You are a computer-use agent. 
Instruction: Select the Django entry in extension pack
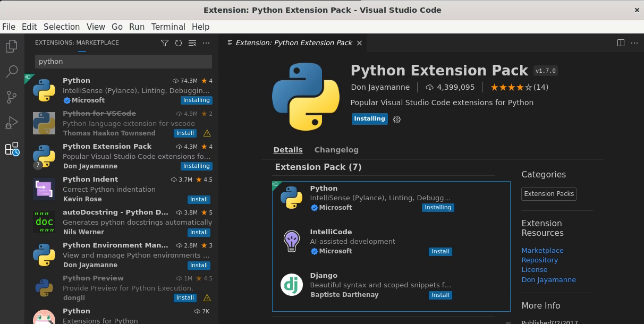[x=391, y=285]
